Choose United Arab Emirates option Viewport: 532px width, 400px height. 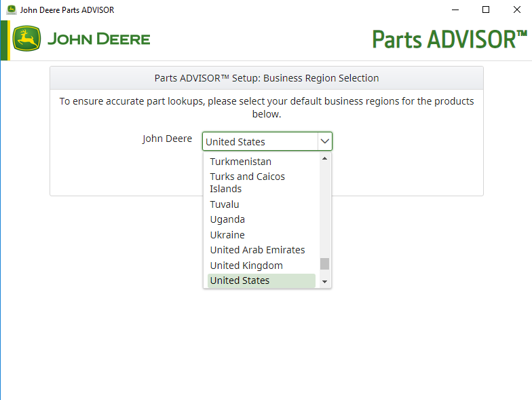pos(257,250)
